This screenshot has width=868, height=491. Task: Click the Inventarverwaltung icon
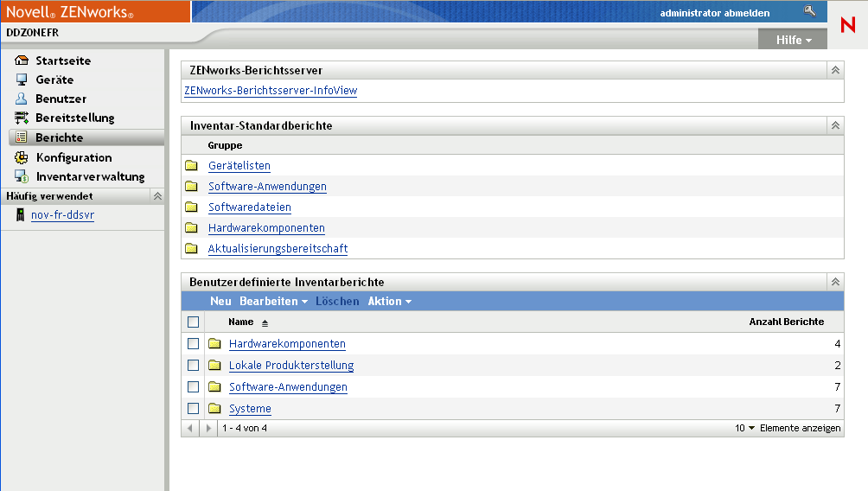pos(22,176)
